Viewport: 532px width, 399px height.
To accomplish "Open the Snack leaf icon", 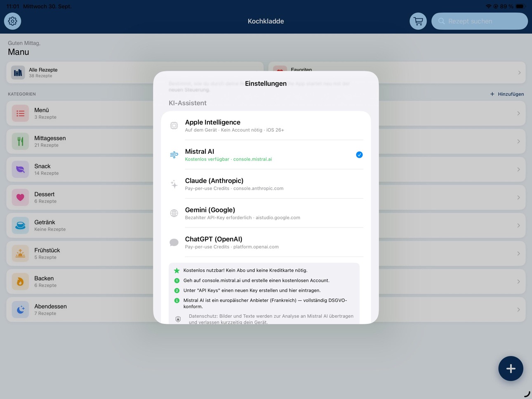I will [20, 170].
